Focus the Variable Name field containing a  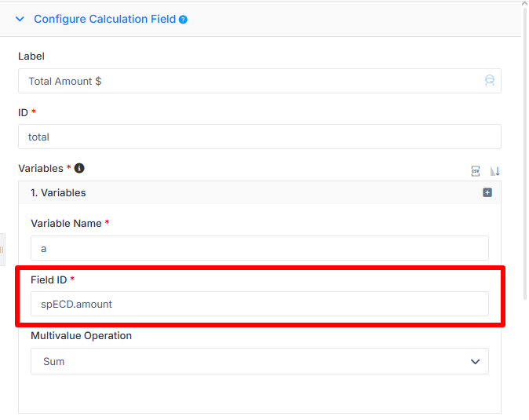(x=260, y=248)
